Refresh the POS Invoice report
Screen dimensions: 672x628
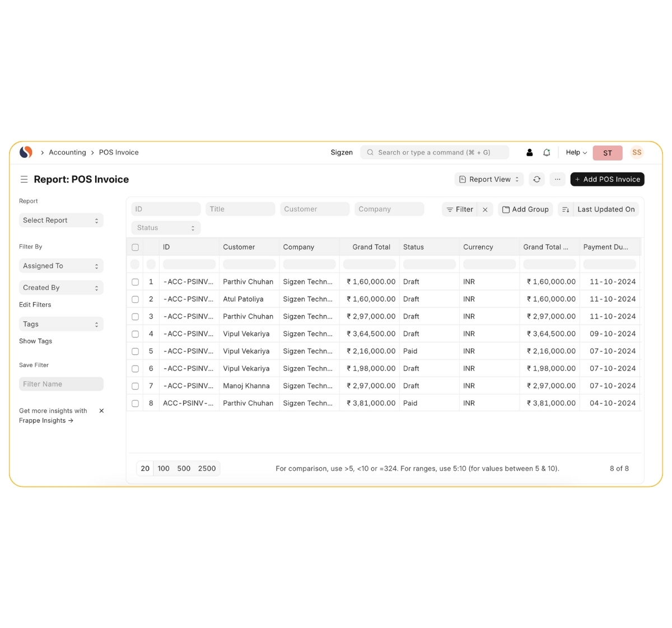point(536,180)
